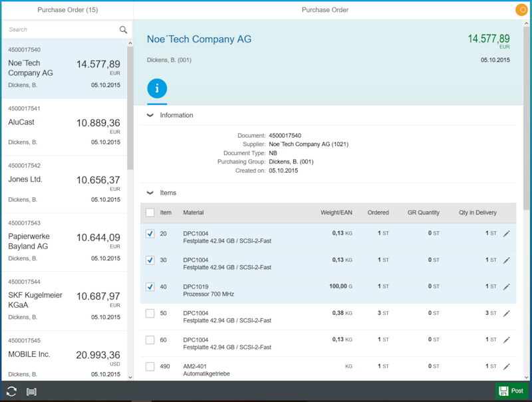Collapse the Information section
532x402 pixels.
tap(150, 115)
